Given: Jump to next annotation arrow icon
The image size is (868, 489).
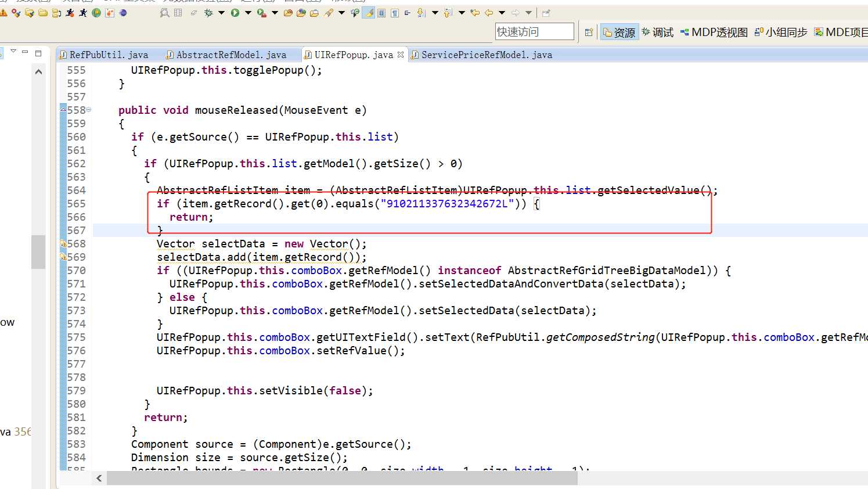Looking at the screenshot, I should [422, 13].
